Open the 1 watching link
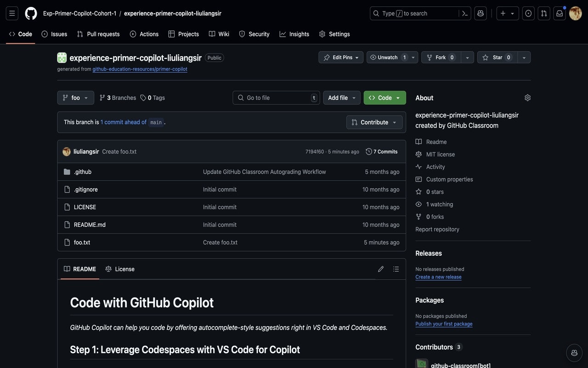 coord(440,204)
